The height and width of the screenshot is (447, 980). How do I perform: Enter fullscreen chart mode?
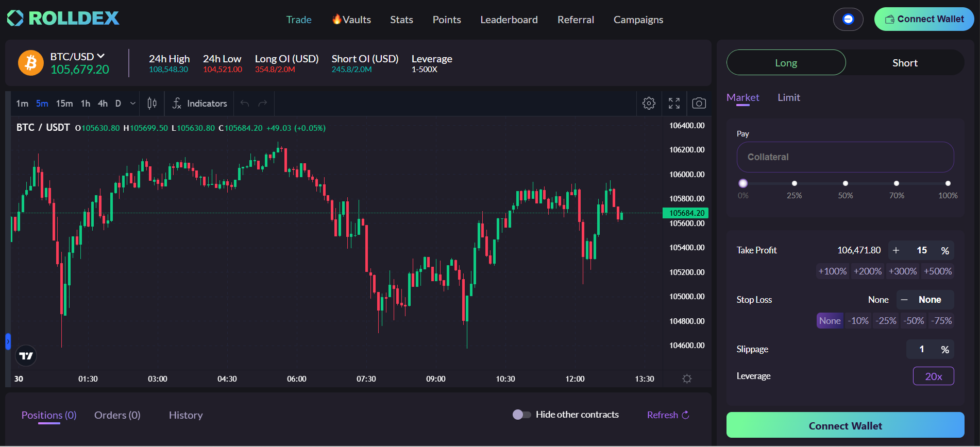click(674, 103)
